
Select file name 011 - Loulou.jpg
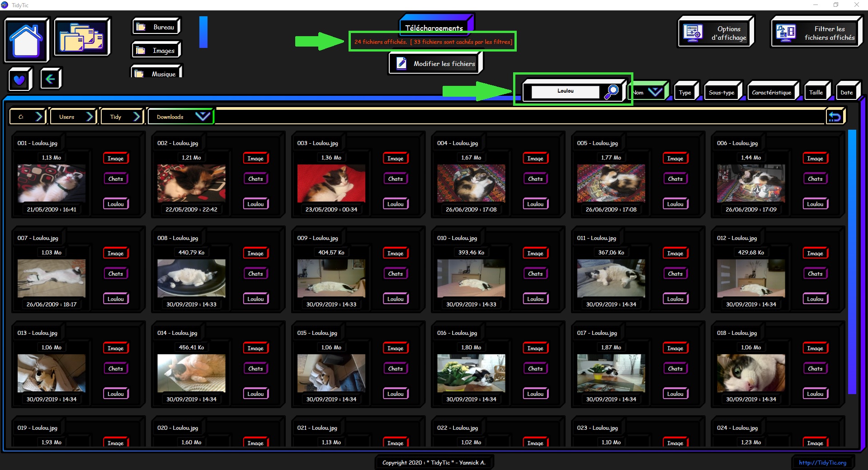click(x=596, y=238)
